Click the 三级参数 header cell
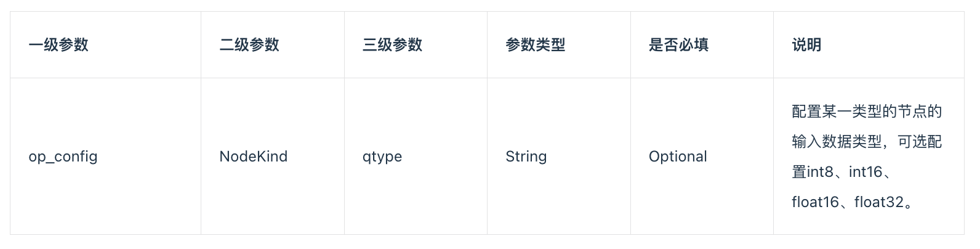Screen dimensions: 980x249 point(392,45)
